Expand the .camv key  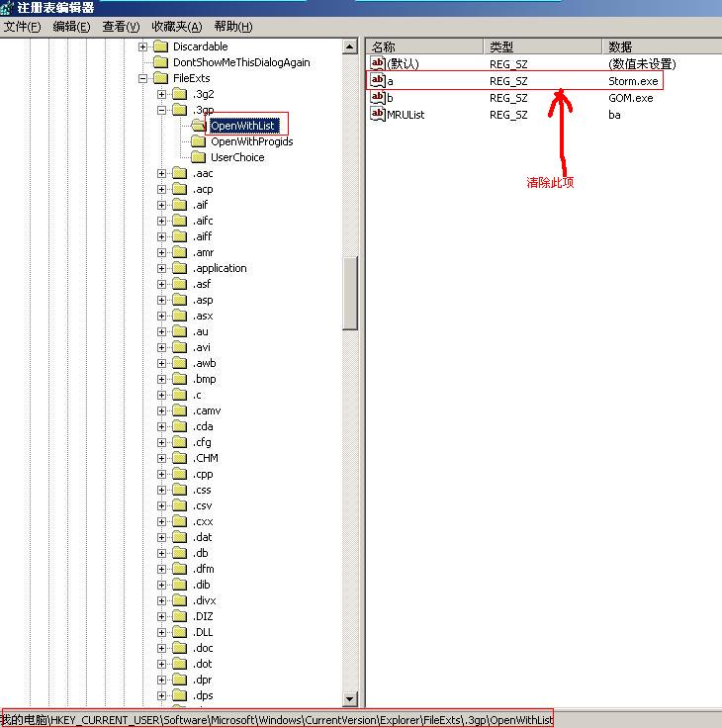pyautogui.click(x=161, y=410)
